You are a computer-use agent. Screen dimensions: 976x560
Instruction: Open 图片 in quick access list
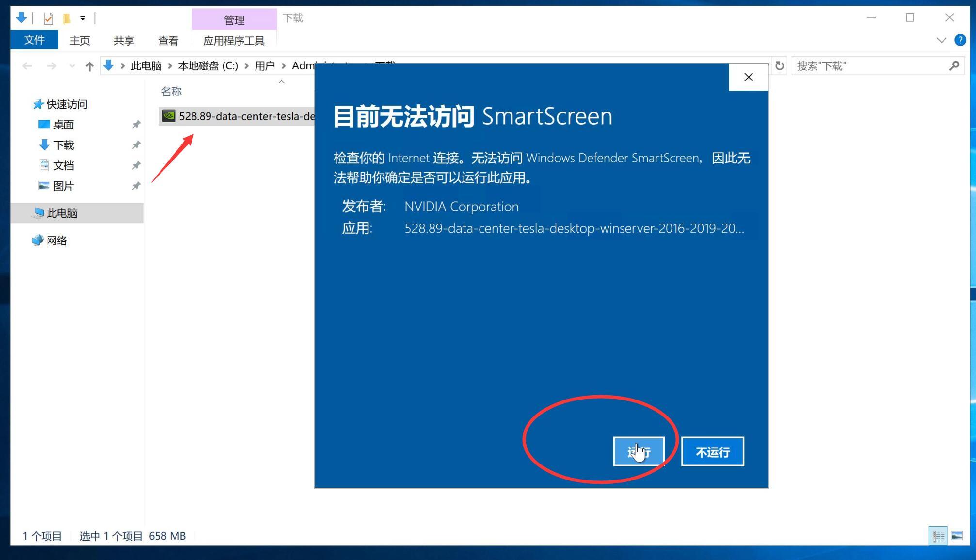pos(63,186)
